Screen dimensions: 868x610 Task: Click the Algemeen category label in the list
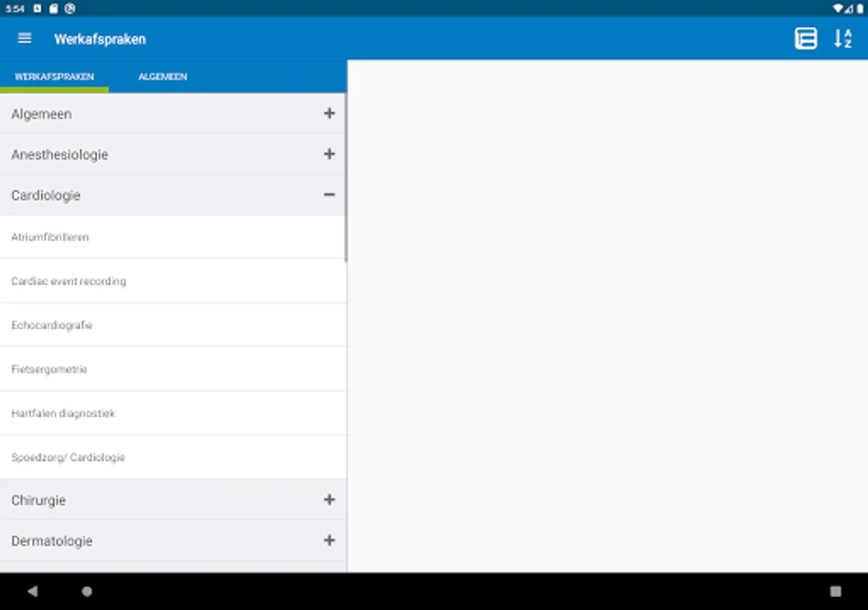(x=41, y=114)
